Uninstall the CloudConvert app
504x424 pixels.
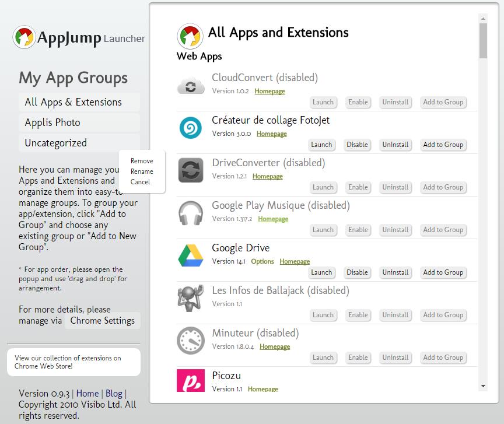tap(395, 102)
